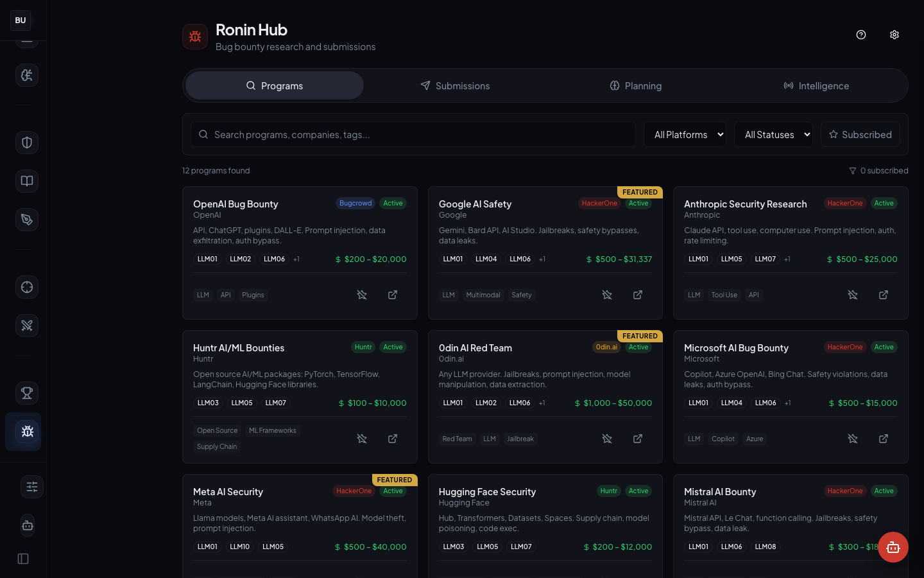Open help via question mark icon

pyautogui.click(x=861, y=35)
